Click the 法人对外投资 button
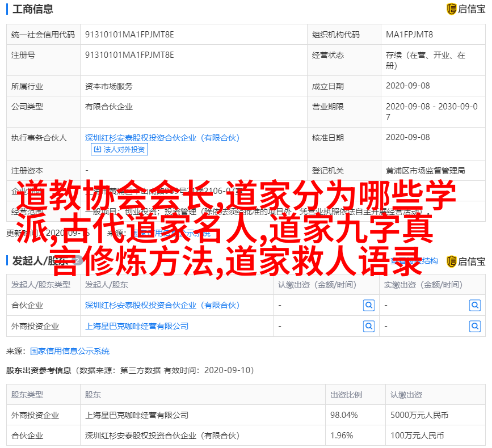Image resolution: width=492 pixels, height=448 pixels. click(x=119, y=149)
